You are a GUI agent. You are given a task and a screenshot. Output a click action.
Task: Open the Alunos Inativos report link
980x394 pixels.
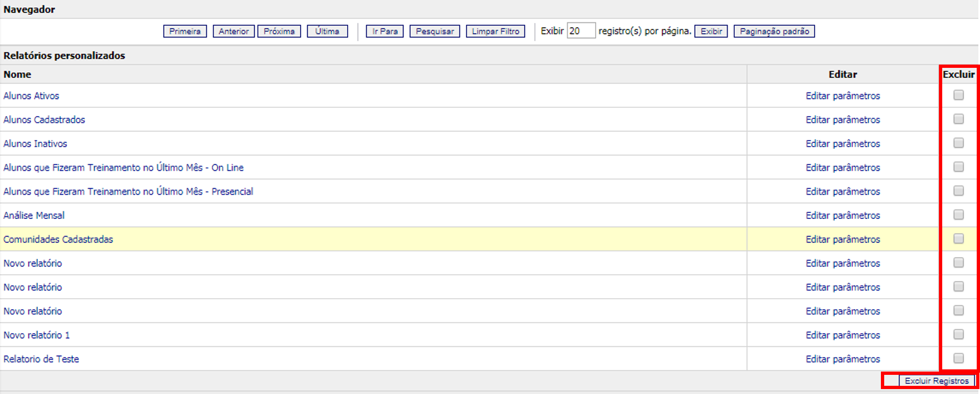click(x=36, y=144)
